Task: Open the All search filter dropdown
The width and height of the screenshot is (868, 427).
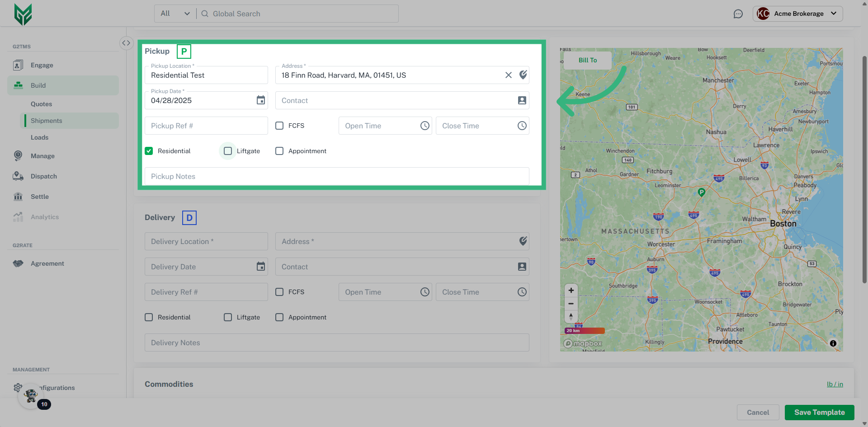Action: [175, 14]
